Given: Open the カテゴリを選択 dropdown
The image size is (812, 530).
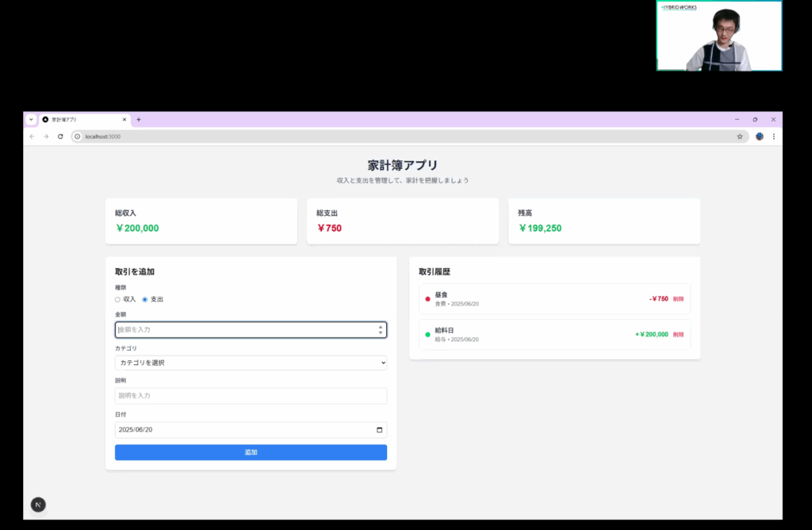Looking at the screenshot, I should pos(251,363).
